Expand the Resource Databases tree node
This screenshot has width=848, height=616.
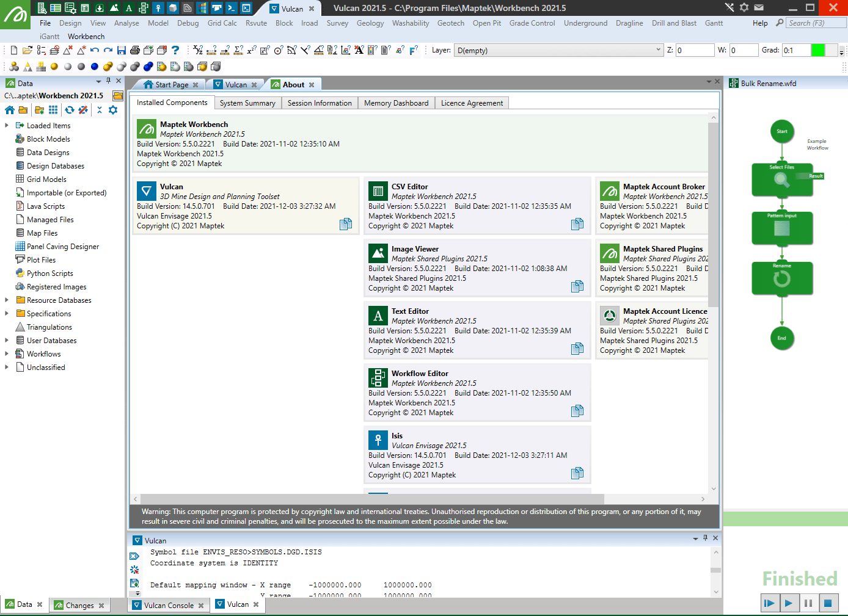pos(7,300)
